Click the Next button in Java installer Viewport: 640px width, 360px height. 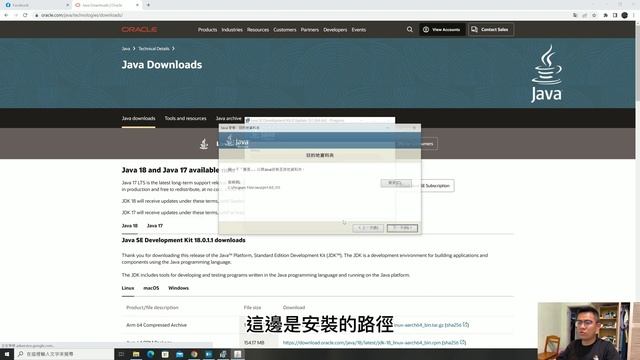(402, 228)
